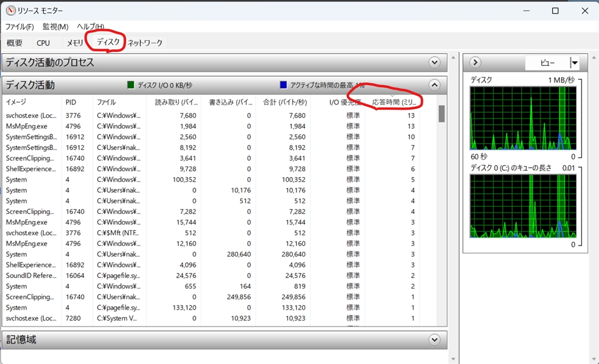Click the ビュー button in graph pane

pos(548,63)
